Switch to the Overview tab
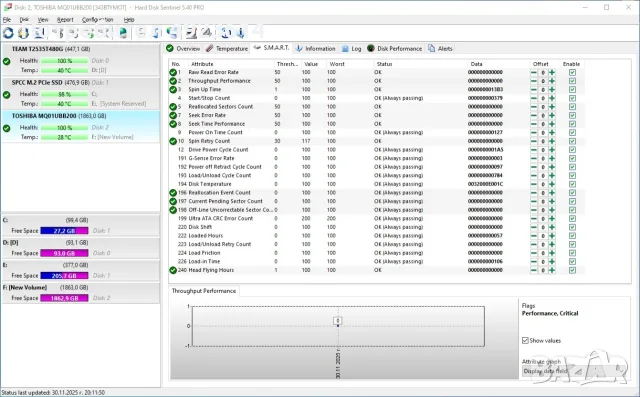 pos(183,49)
